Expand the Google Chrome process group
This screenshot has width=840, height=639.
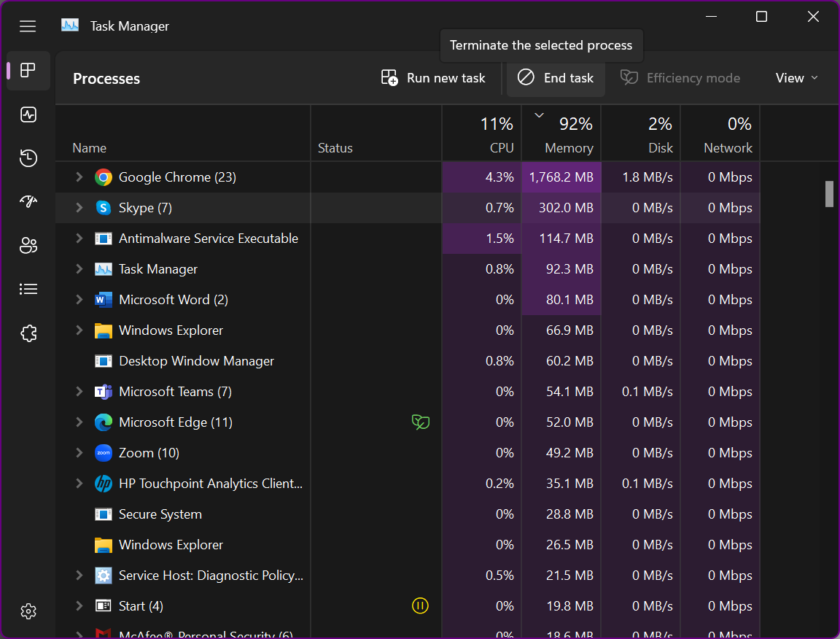point(79,177)
